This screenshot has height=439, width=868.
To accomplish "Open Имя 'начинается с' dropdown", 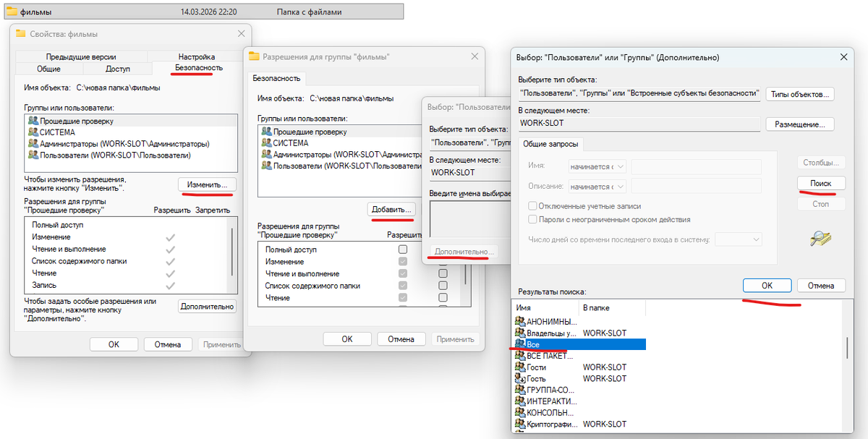I will tap(597, 166).
